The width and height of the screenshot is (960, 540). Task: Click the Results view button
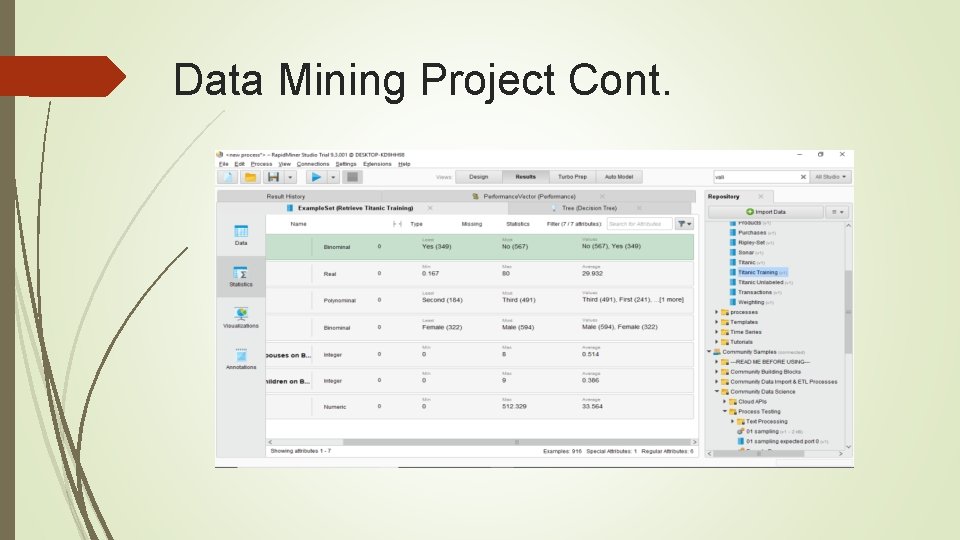coord(525,177)
